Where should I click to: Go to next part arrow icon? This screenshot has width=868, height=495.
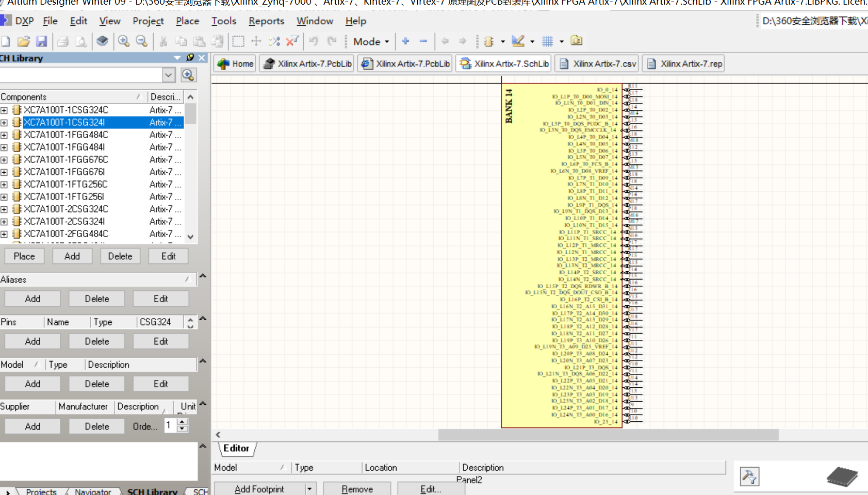(463, 41)
